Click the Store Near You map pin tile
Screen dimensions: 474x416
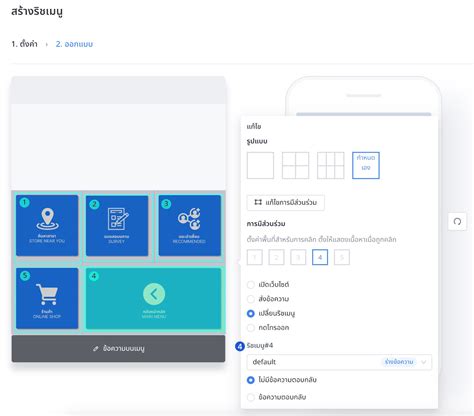tap(47, 226)
